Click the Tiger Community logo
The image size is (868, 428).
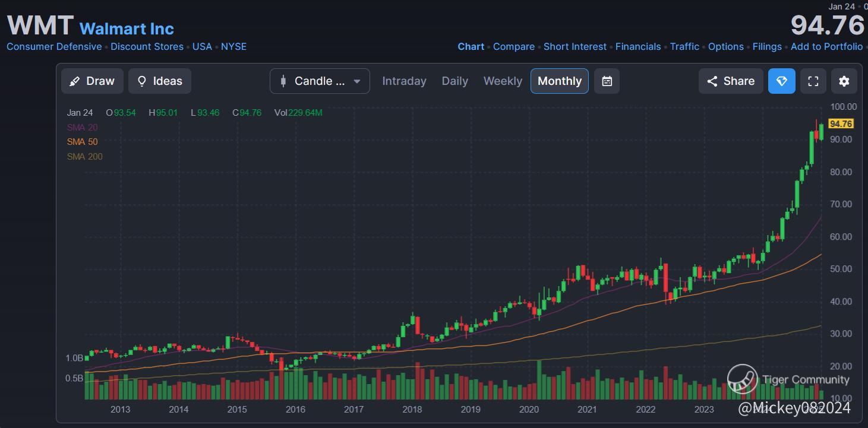(743, 379)
